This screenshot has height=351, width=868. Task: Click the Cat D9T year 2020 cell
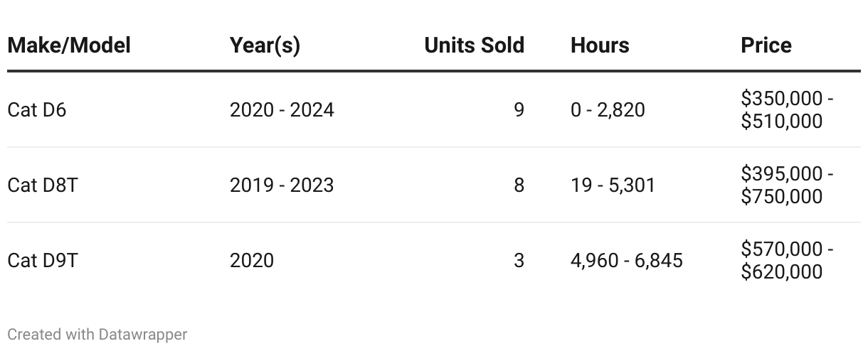click(252, 261)
